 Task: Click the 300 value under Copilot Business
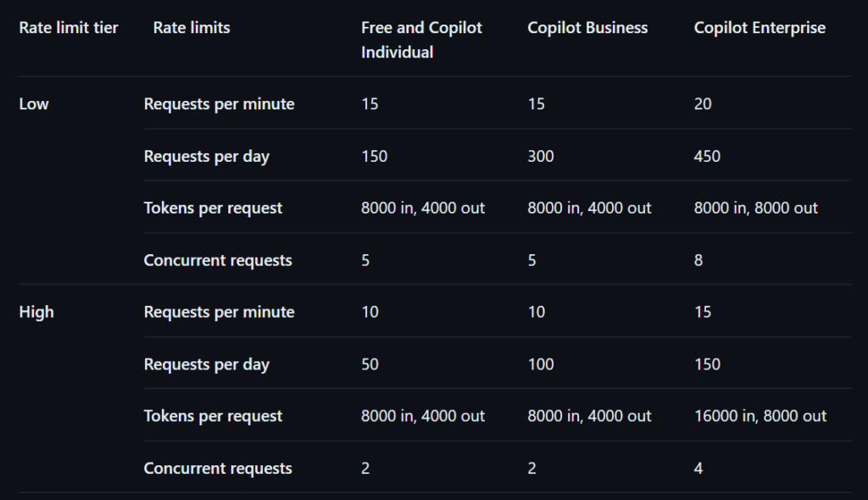click(541, 156)
